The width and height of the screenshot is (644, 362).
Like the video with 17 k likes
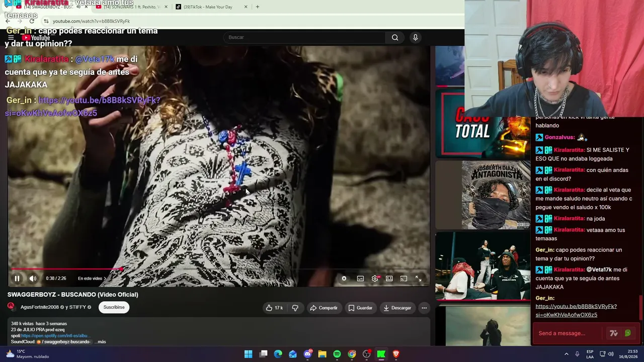pos(274,308)
